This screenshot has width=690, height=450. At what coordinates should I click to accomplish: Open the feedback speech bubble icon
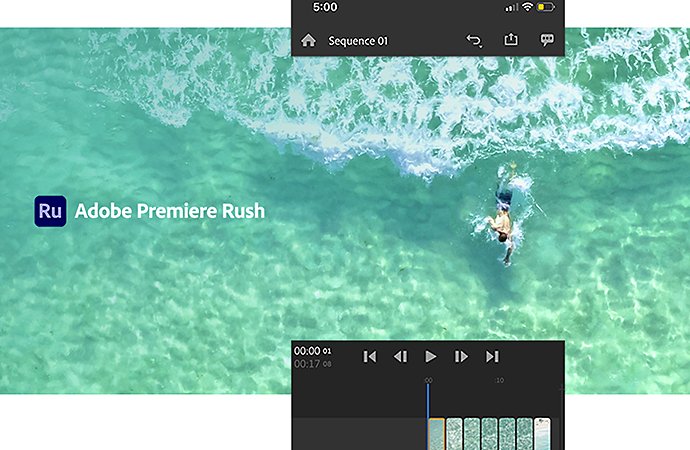[547, 40]
